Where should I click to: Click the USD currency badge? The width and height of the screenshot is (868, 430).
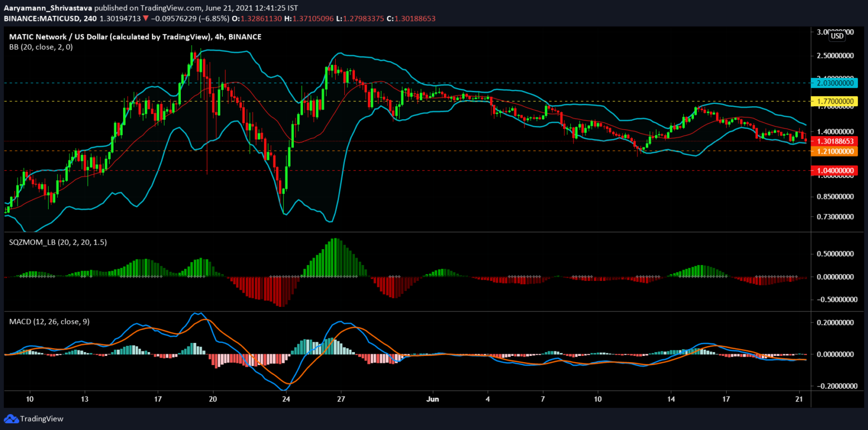[x=837, y=36]
